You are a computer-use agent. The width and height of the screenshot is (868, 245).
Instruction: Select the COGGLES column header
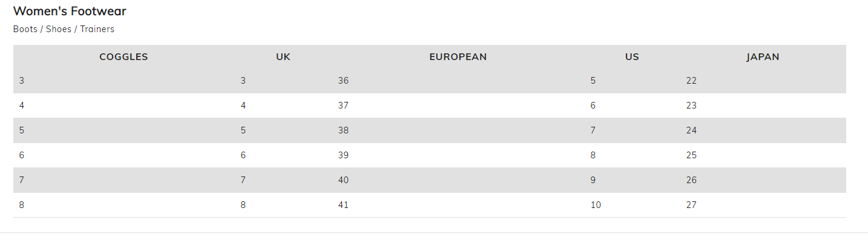(123, 57)
